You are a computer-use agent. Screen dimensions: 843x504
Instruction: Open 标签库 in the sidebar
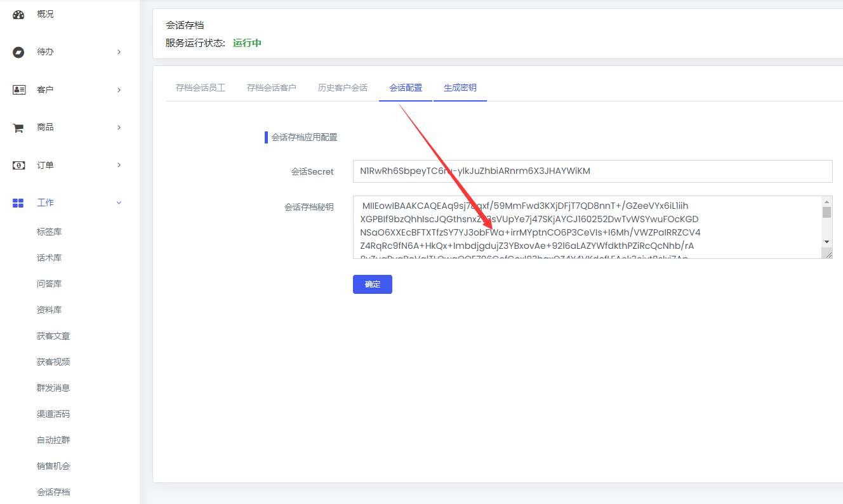coord(50,232)
